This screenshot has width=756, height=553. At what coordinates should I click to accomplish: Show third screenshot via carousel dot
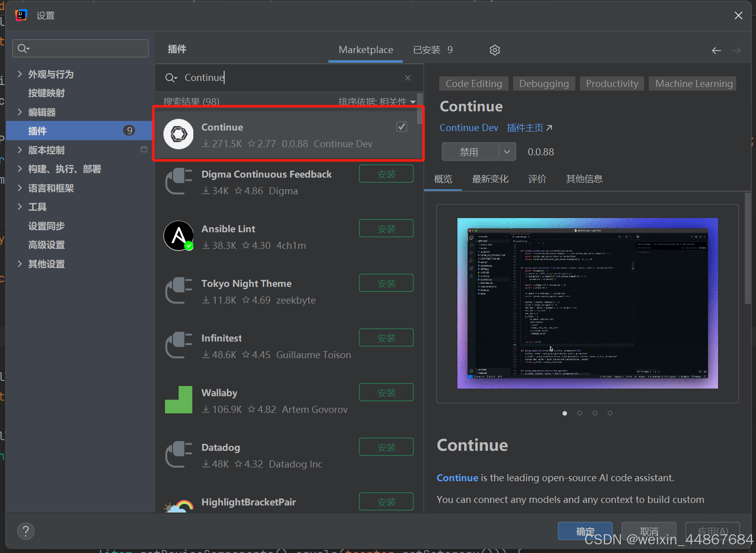595,413
